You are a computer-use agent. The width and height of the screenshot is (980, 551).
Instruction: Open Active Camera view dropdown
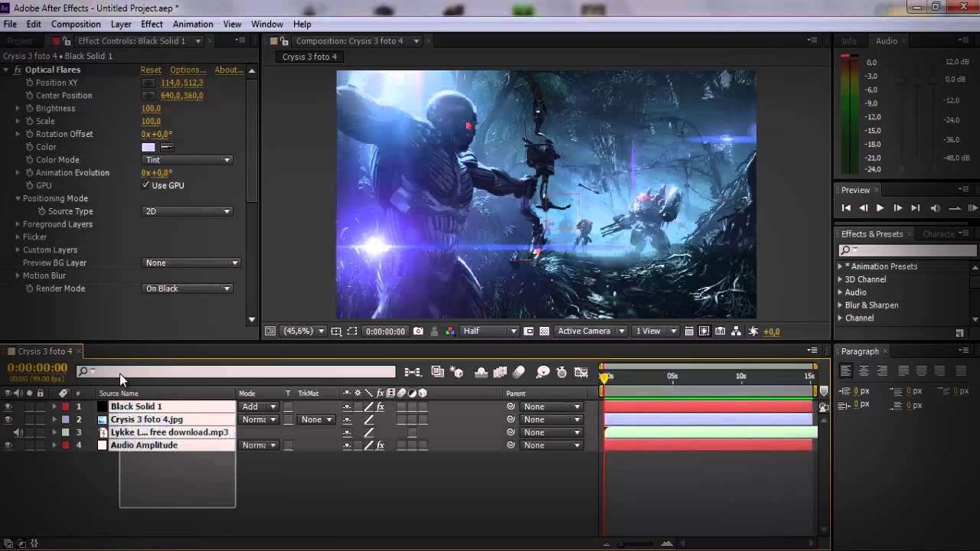592,331
